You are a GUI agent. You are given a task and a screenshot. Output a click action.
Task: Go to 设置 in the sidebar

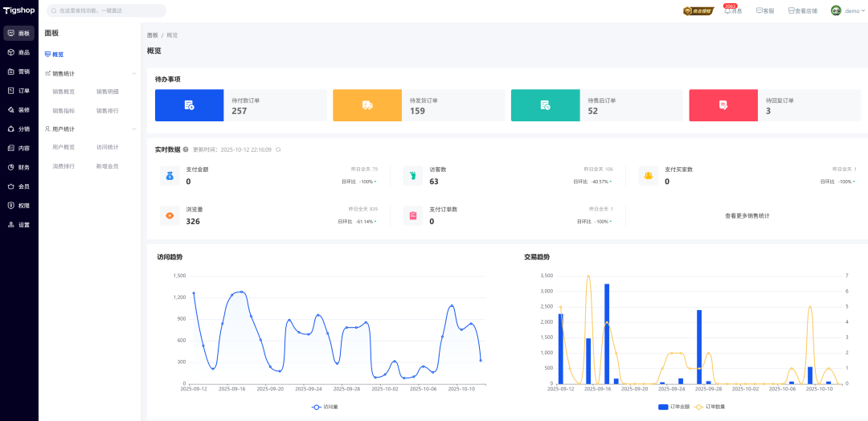point(19,225)
